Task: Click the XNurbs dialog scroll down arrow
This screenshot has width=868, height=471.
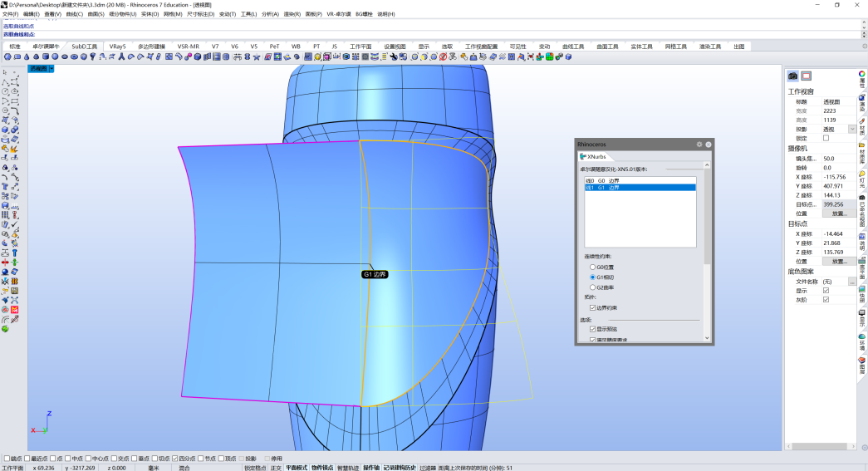Action: pos(707,338)
